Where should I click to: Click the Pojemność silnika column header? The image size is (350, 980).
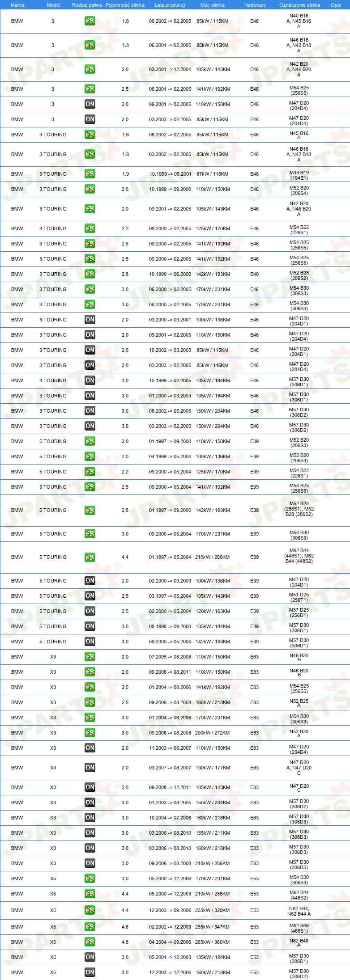point(125,5)
